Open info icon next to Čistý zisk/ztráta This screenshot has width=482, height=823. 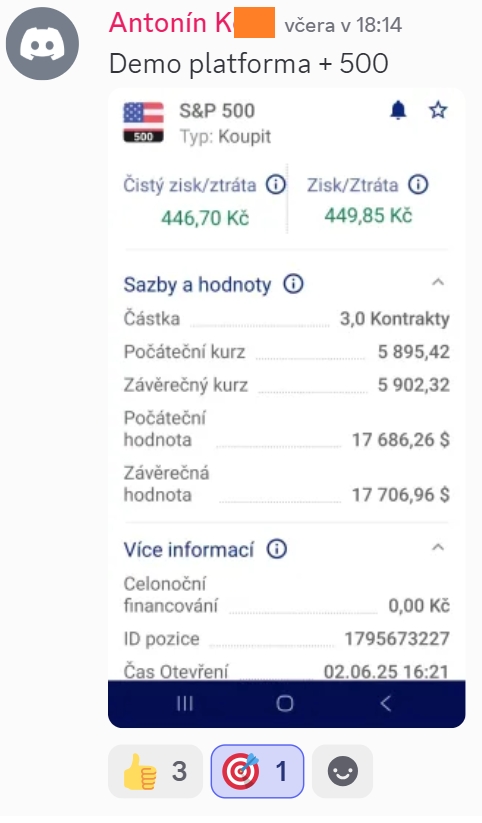(276, 185)
